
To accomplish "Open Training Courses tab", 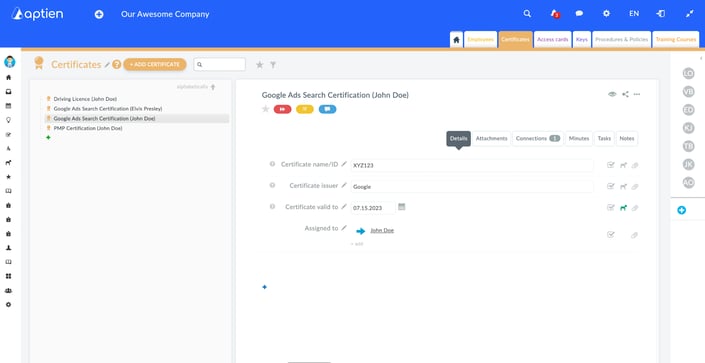I will (676, 40).
